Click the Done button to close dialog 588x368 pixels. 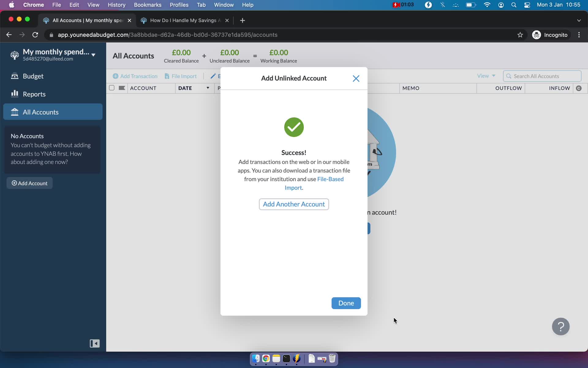click(346, 303)
